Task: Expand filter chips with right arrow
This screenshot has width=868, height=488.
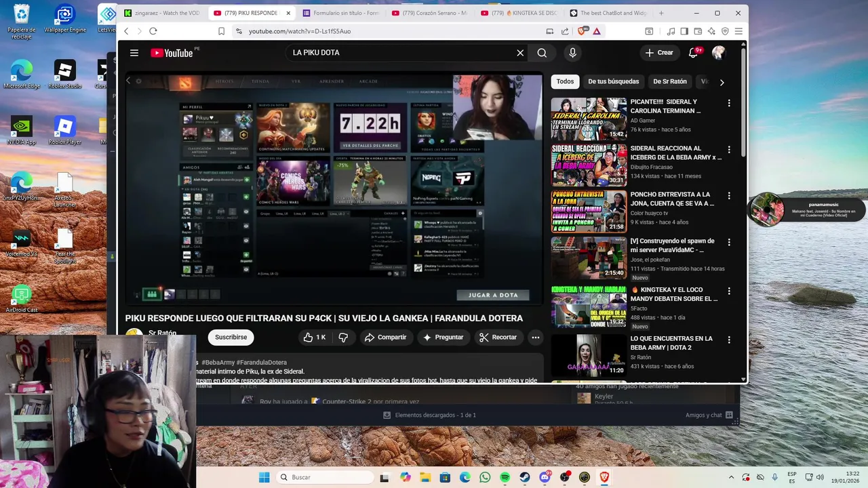Action: [x=722, y=82]
